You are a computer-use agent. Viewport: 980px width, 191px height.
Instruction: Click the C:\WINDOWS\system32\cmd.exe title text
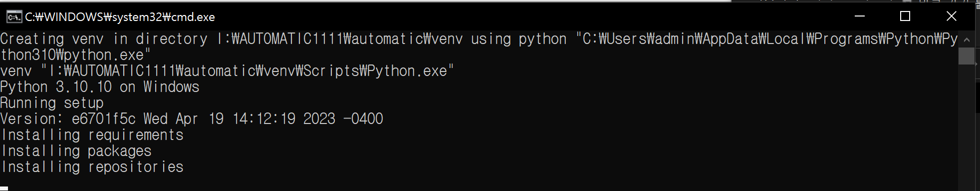click(x=120, y=17)
